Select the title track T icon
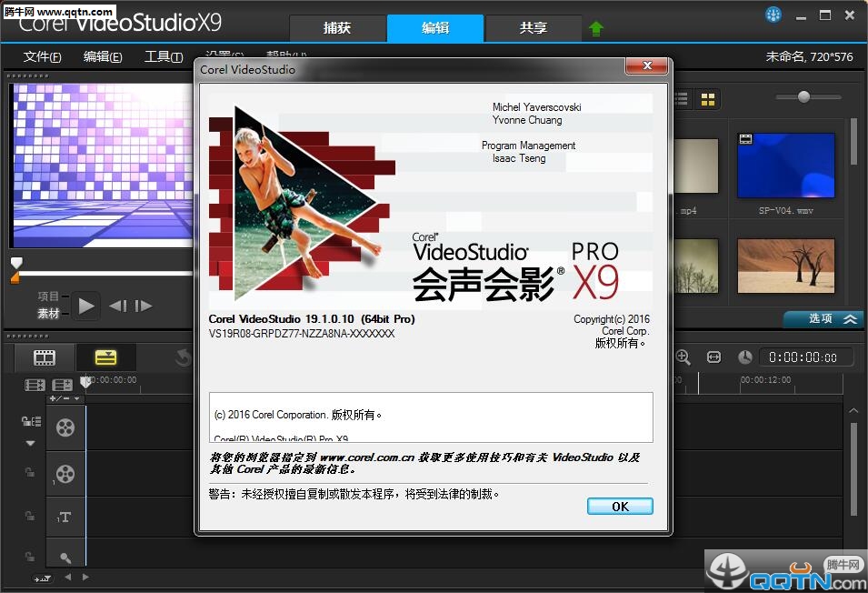The width and height of the screenshot is (868, 593). pyautogui.click(x=65, y=518)
